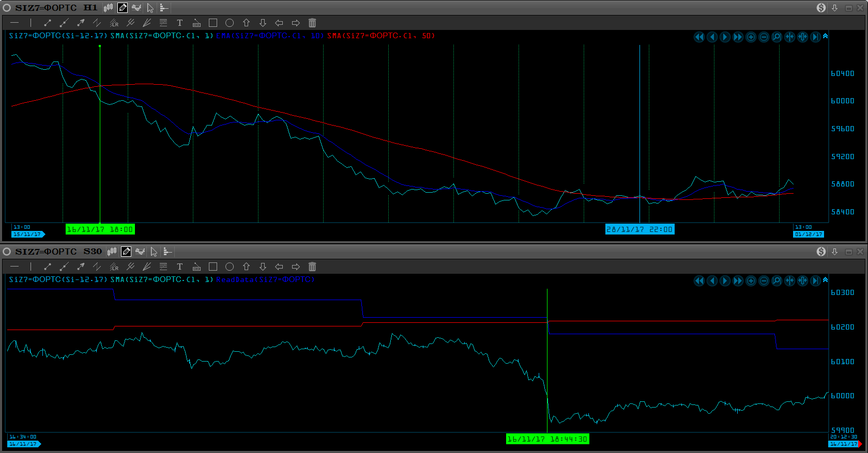Click the trash icon in H1 chart toolbar
The height and width of the screenshot is (453, 868).
pos(312,23)
